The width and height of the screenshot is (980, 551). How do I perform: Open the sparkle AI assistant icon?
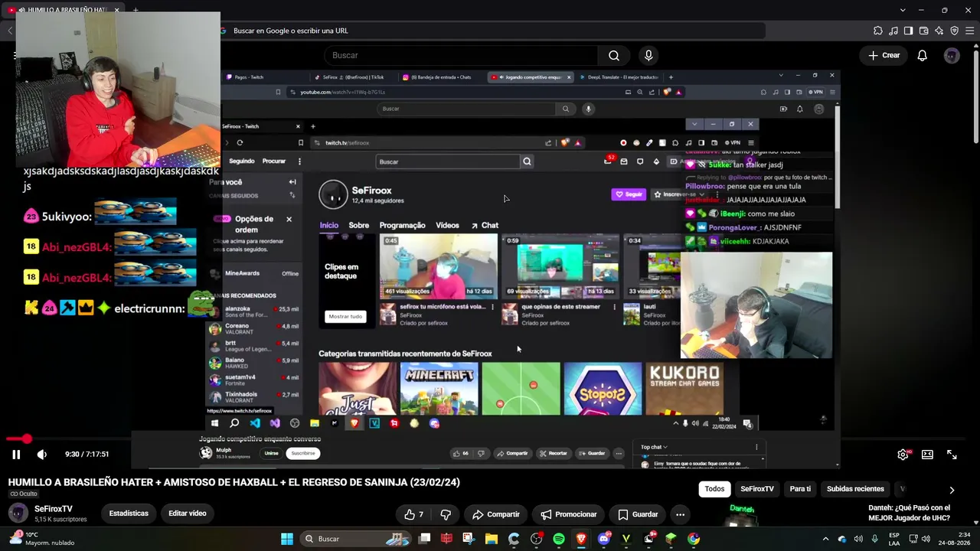tap(939, 31)
